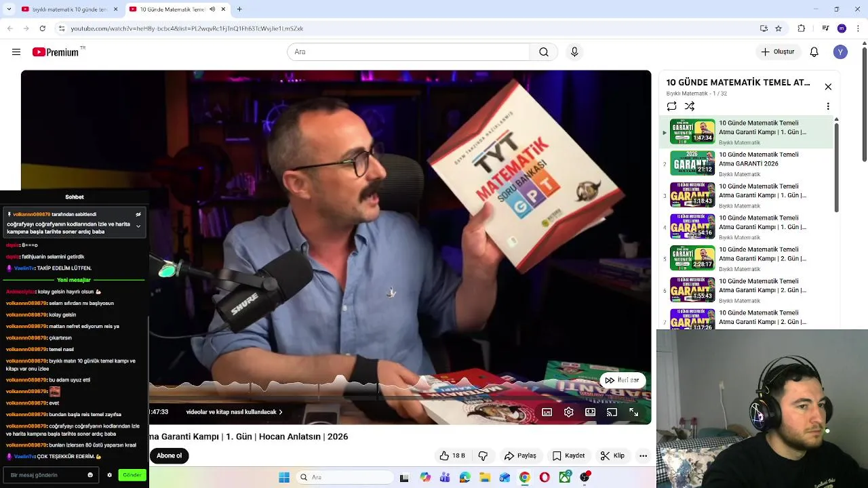
Task: Mute the playing tab via speaker icon
Action: coord(212,9)
